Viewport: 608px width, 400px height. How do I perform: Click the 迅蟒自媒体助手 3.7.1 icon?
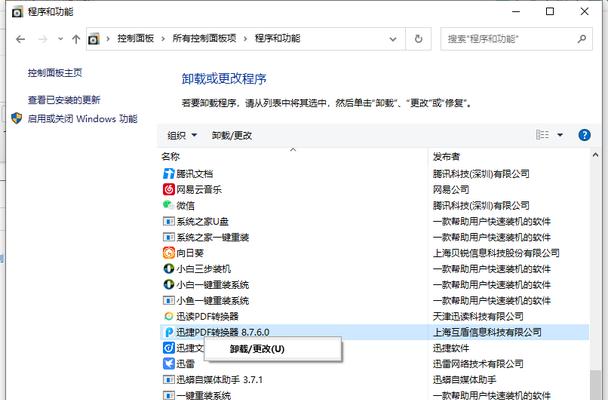pyautogui.click(x=169, y=379)
